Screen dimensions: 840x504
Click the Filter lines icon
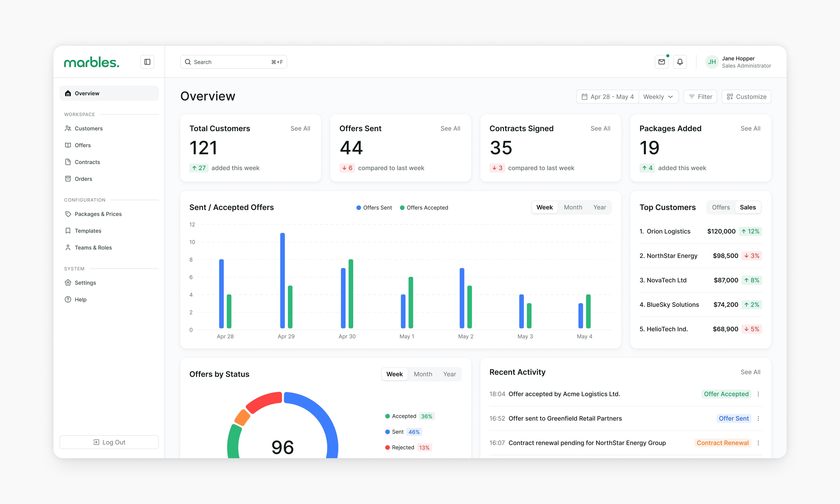click(692, 97)
